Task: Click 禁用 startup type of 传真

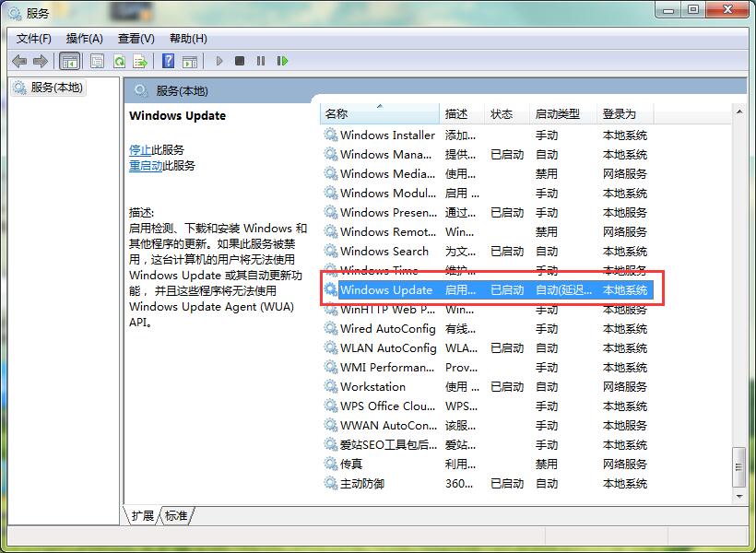Action: [x=547, y=464]
